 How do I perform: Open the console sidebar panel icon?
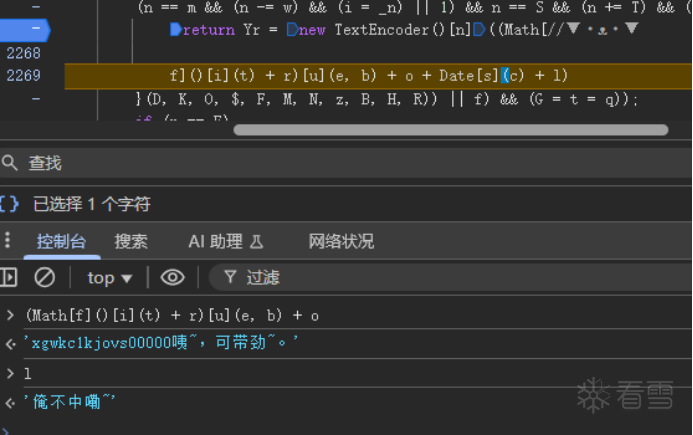pos(9,277)
